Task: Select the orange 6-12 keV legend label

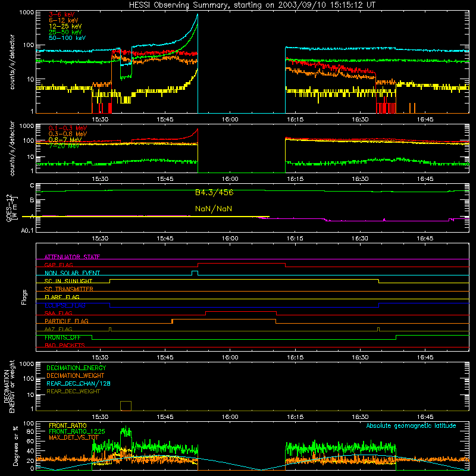Action: point(64,20)
